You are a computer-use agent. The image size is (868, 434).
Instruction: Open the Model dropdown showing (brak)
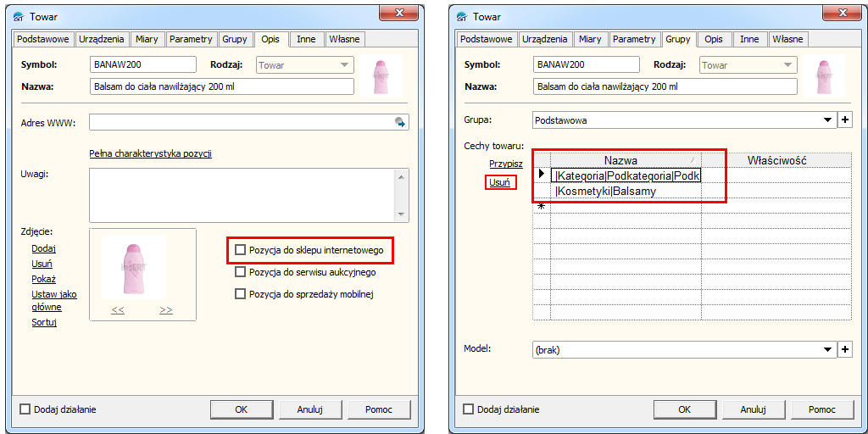828,349
